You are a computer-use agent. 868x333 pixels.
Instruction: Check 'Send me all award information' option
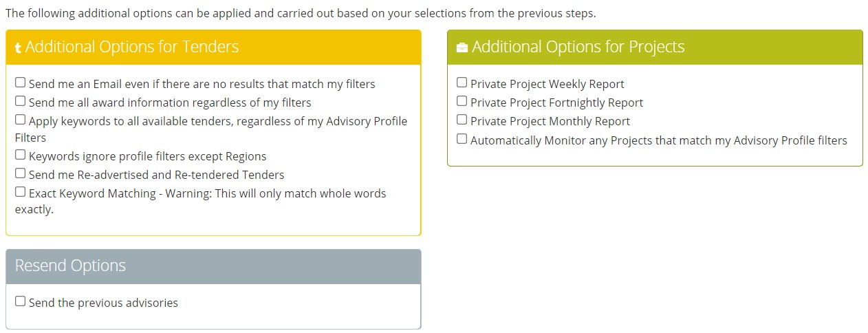[21, 101]
